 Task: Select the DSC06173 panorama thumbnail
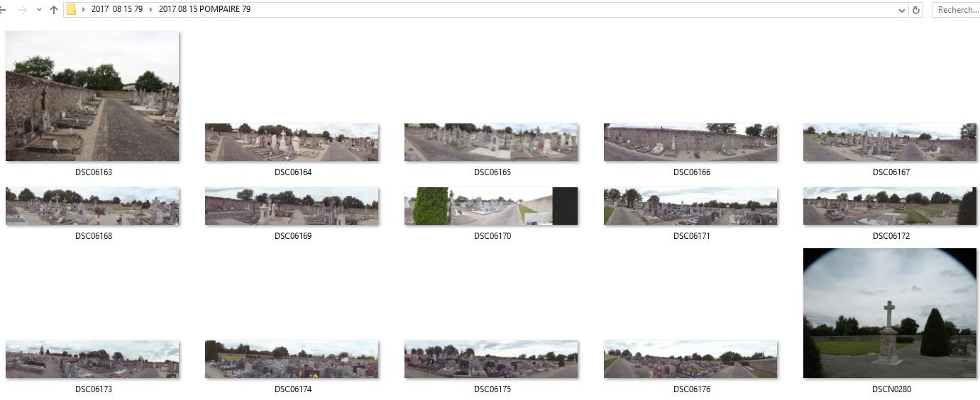pos(92,359)
